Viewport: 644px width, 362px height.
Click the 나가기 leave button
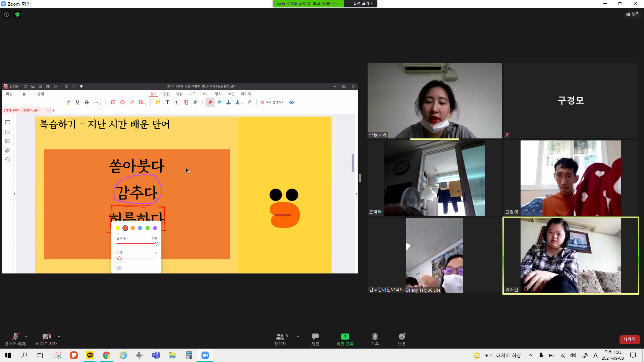(x=630, y=340)
